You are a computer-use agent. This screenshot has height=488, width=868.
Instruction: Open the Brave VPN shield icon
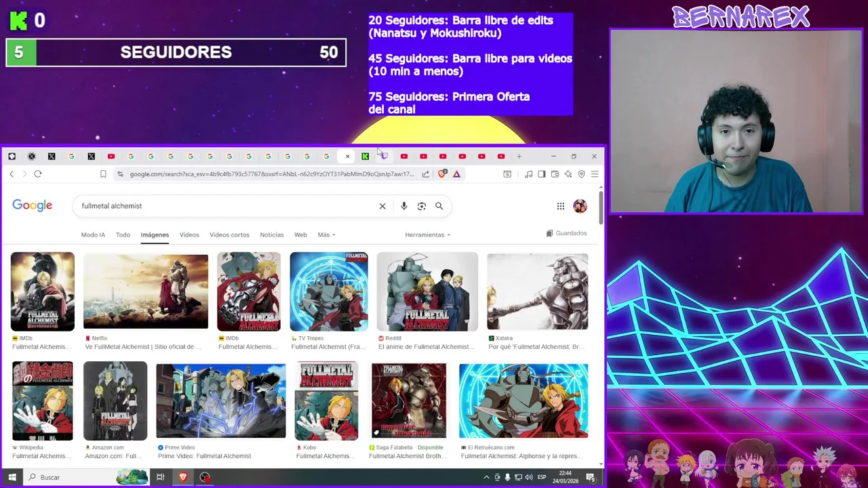point(581,174)
